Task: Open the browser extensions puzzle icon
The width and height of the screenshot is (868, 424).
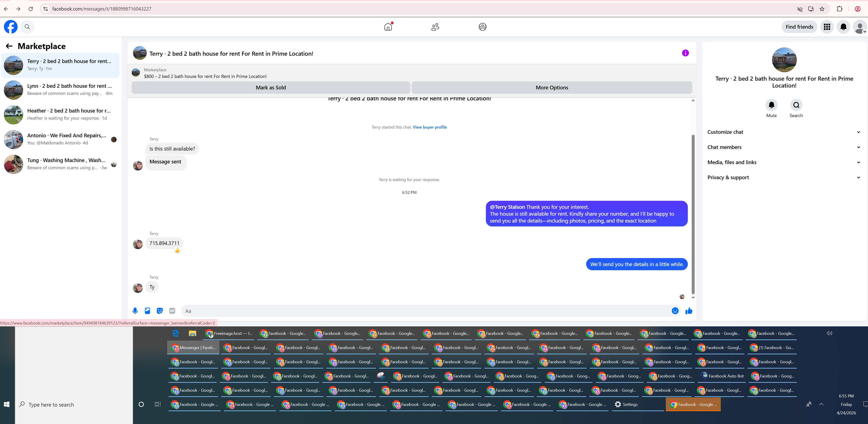Action: click(x=839, y=9)
